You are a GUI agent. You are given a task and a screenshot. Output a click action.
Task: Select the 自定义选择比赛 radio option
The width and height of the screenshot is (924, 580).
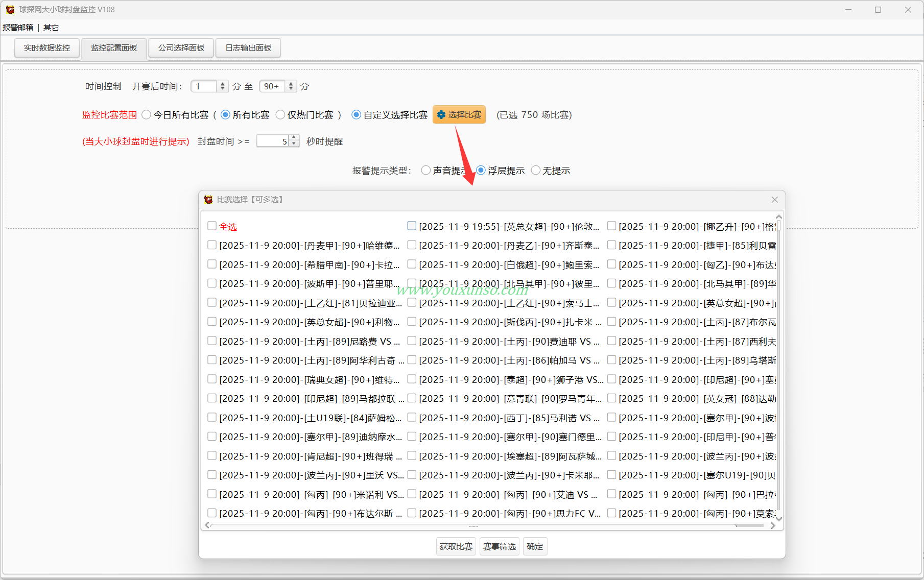[357, 115]
